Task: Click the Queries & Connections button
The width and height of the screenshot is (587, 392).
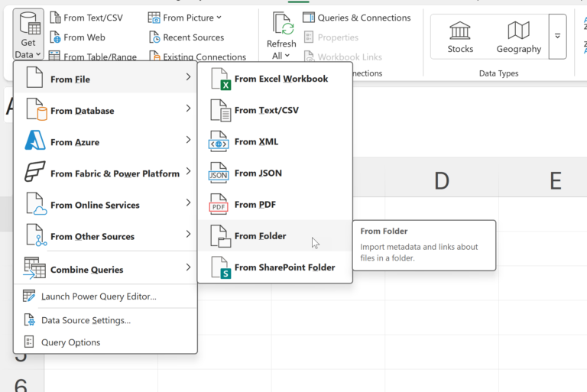Action: coord(357,18)
